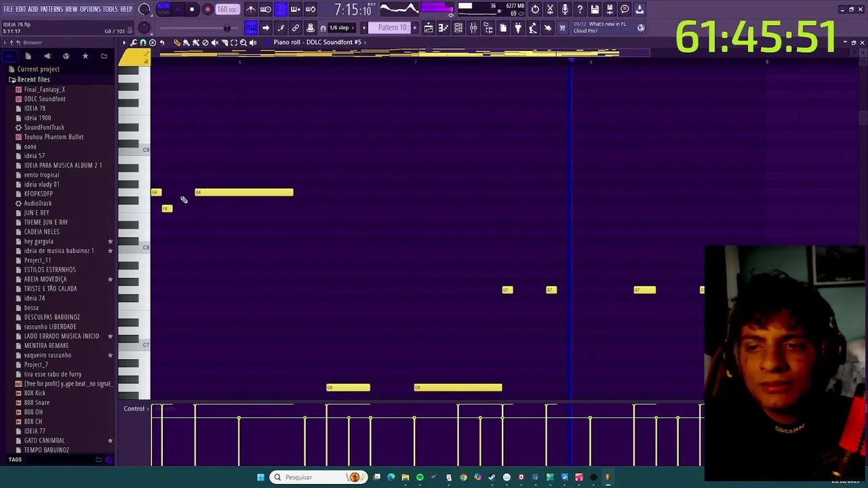Open the Mixer icon
Viewport: 868px width, 488px height.
coord(473,28)
